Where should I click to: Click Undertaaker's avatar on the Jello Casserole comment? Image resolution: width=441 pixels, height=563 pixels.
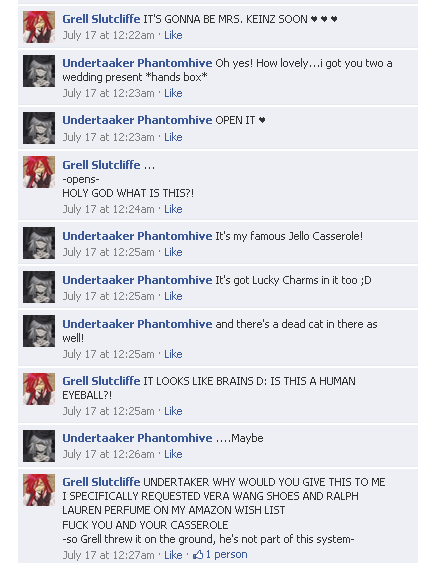coord(39,243)
